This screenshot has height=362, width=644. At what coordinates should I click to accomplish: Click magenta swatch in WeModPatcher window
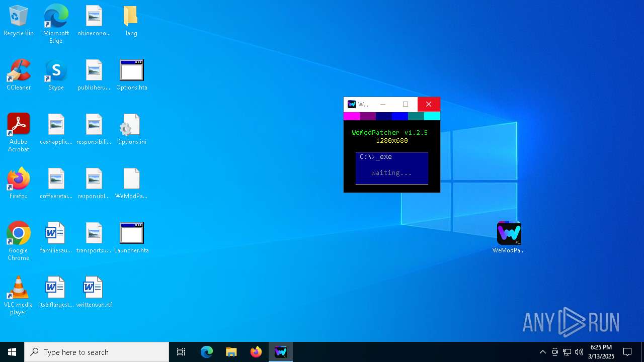[352, 116]
